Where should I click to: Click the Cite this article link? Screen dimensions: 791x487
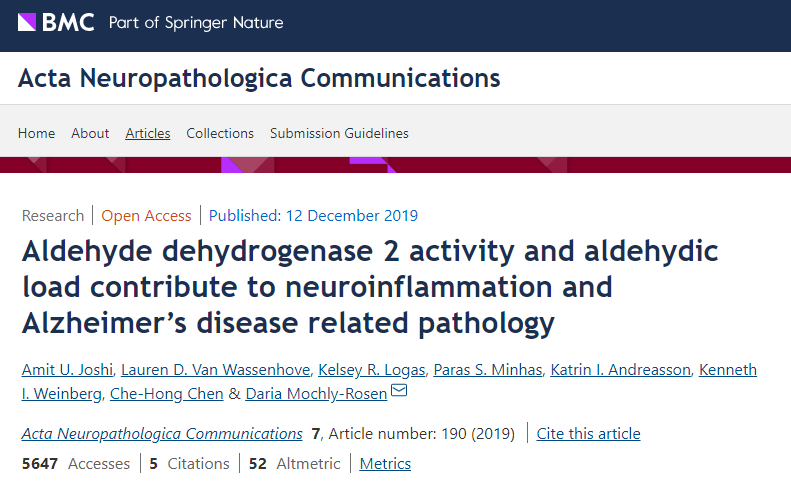tap(588, 433)
